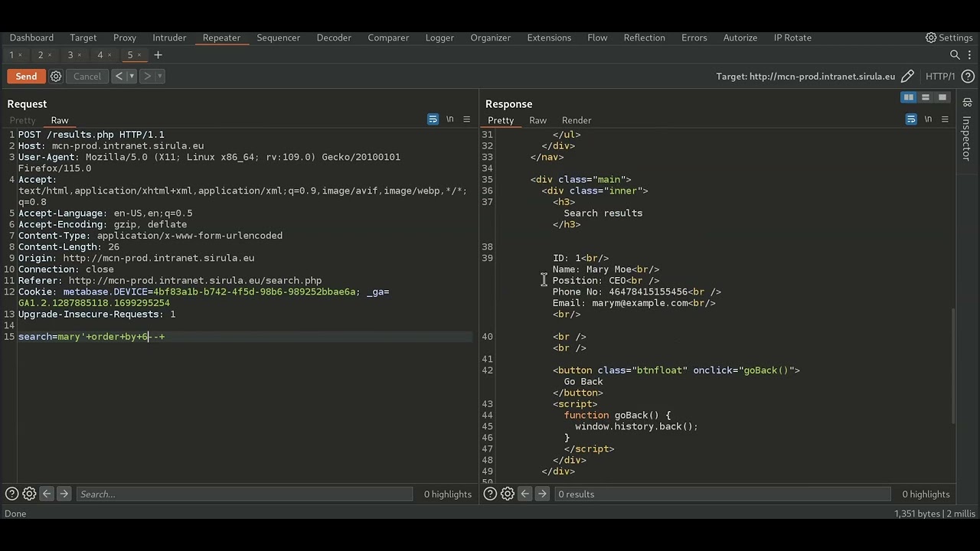Screen dimensions: 980x551
Task: Open the Extensions tab
Action: 549,37
